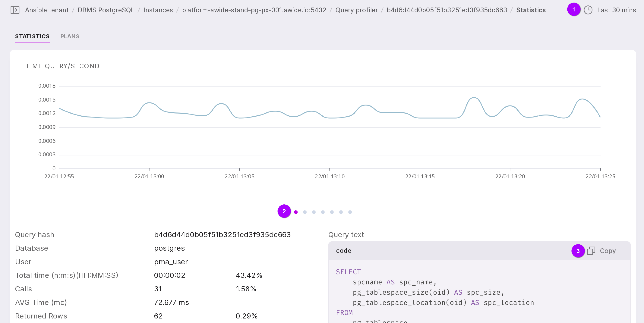The image size is (644, 323).
Task: Select the STATISTICS tab
Action: pos(32,36)
